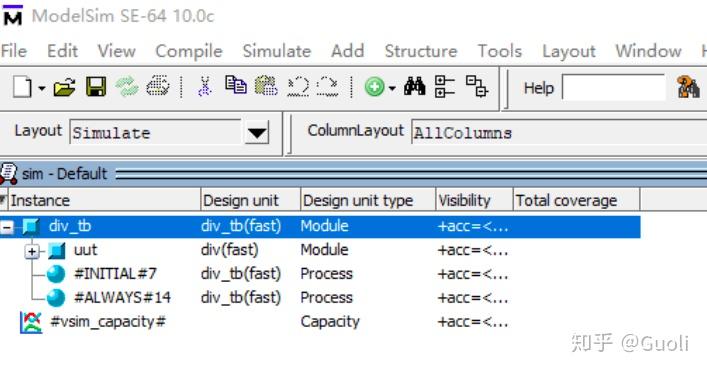This screenshot has height=371, width=707.
Task: Select the div_tb instance row
Action: [320, 226]
